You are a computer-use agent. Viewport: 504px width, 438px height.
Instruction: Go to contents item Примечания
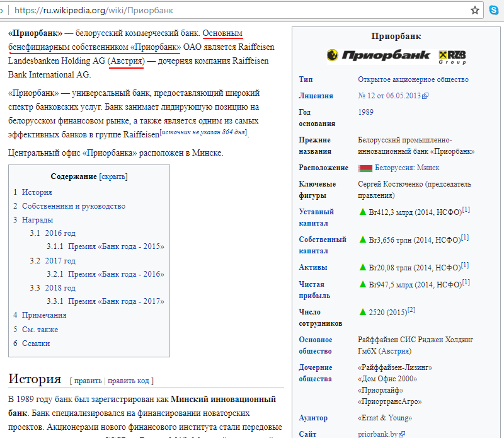click(44, 315)
